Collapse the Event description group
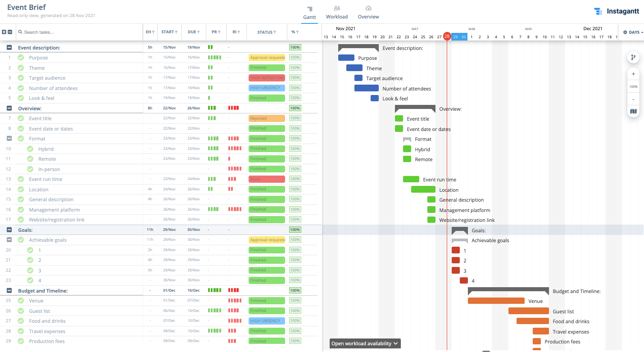This screenshot has height=352, width=644. pos(9,47)
